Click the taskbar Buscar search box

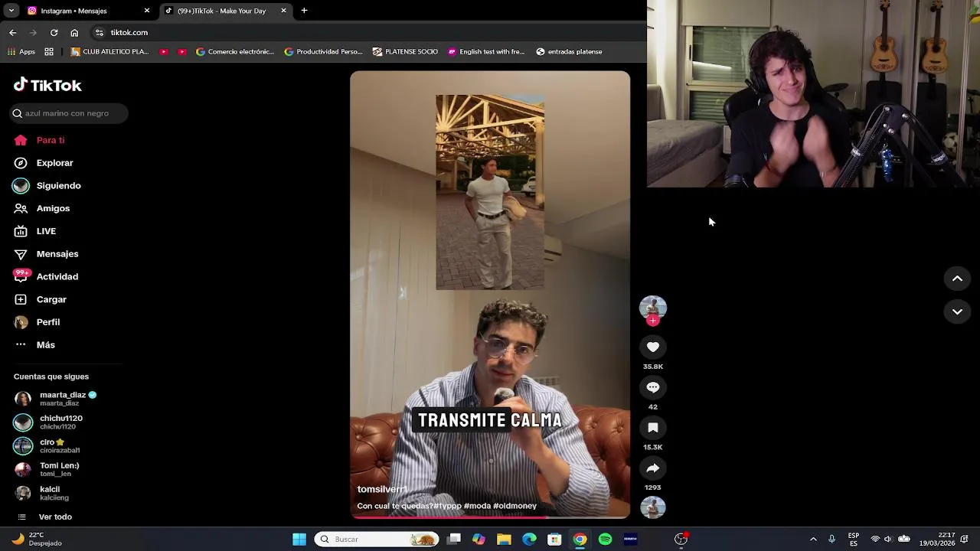[x=377, y=540]
